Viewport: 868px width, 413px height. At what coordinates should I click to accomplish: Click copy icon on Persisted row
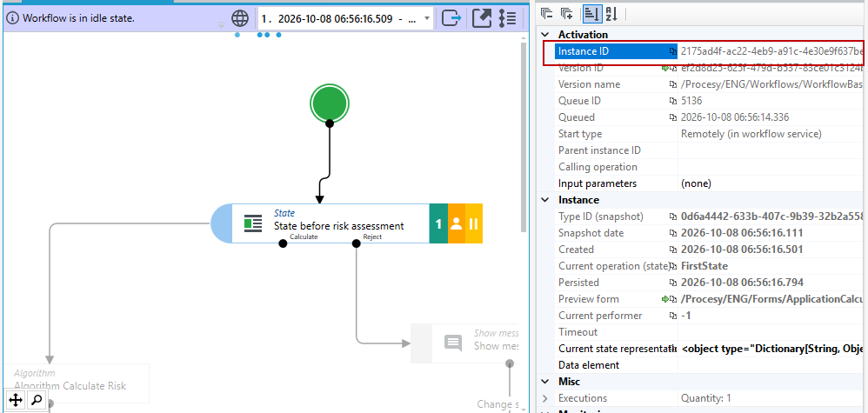pos(673,283)
